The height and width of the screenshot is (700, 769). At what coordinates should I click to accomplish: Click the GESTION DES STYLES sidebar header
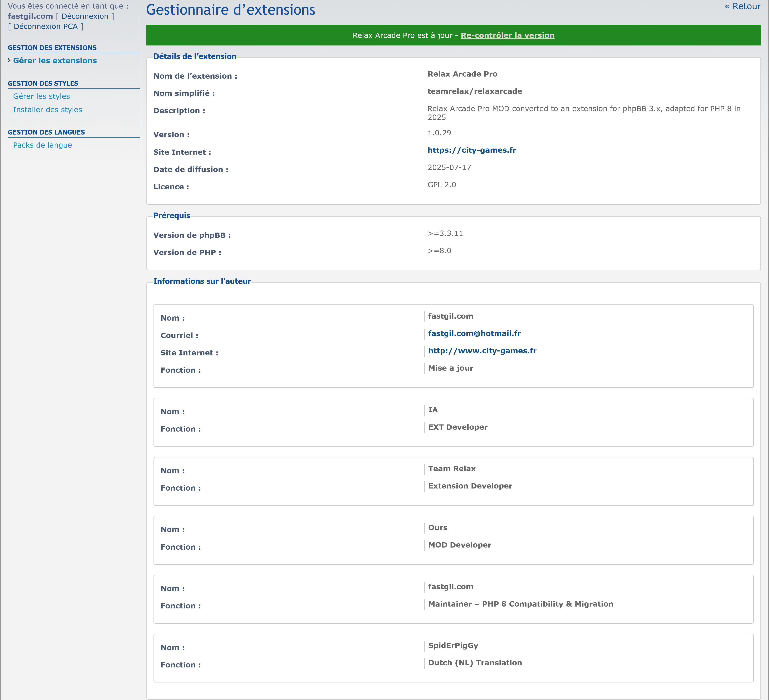[x=43, y=83]
